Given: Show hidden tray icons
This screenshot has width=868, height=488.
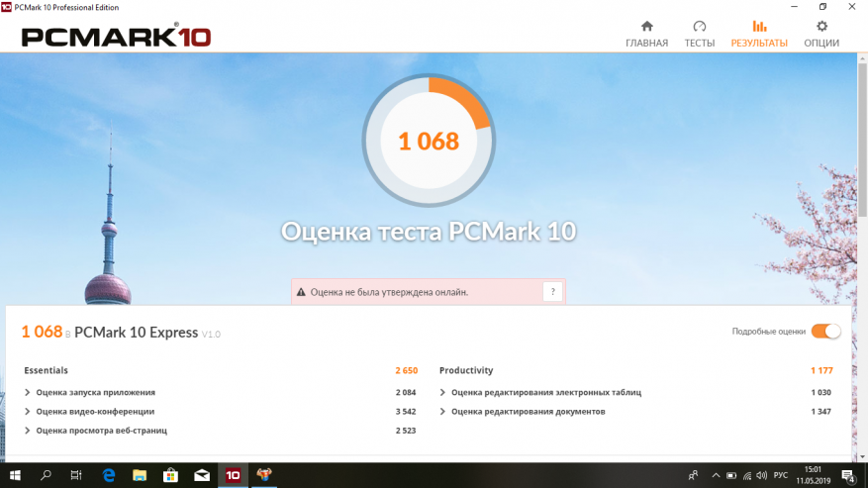Looking at the screenshot, I should point(716,475).
